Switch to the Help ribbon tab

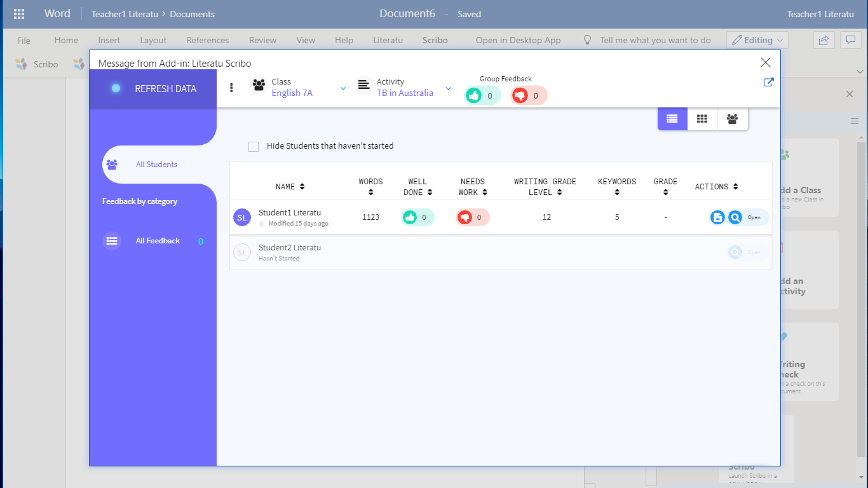344,40
